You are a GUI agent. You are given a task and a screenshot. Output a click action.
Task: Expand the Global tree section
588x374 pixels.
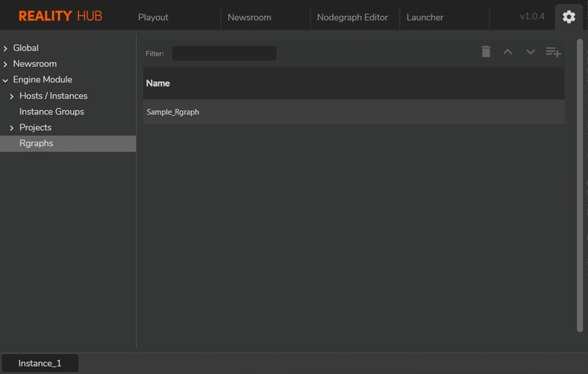coord(6,48)
